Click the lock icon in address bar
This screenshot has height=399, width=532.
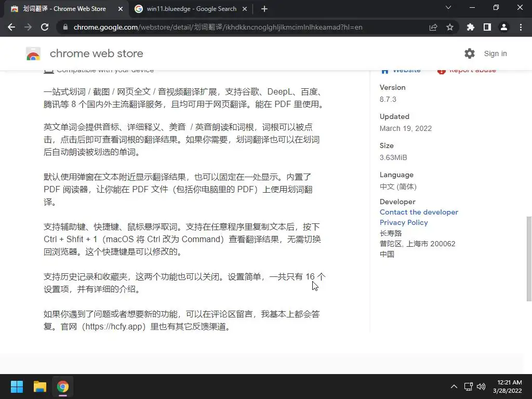65,27
